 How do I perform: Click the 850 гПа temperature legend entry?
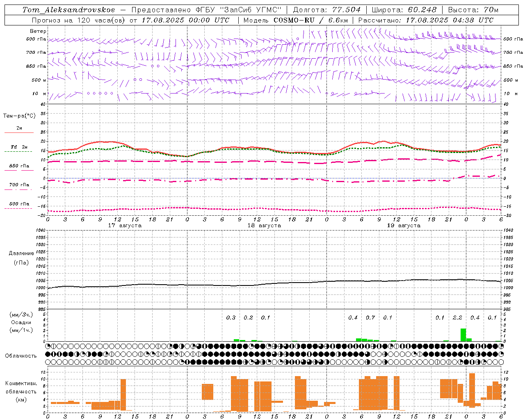tap(19, 167)
